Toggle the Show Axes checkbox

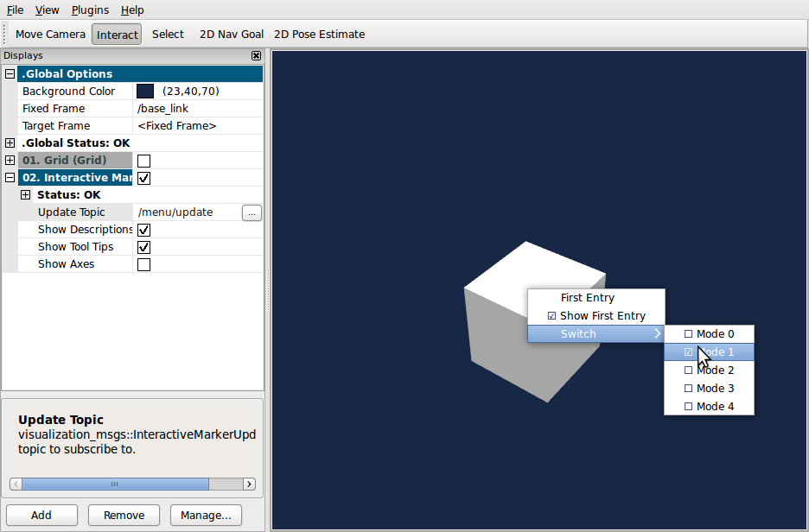tap(144, 264)
